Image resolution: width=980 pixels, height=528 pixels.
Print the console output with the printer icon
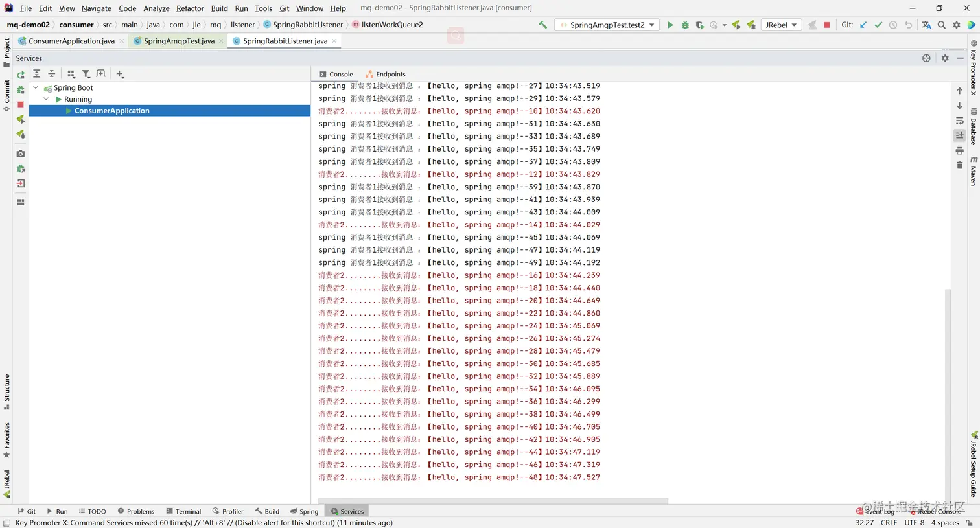[x=960, y=150]
